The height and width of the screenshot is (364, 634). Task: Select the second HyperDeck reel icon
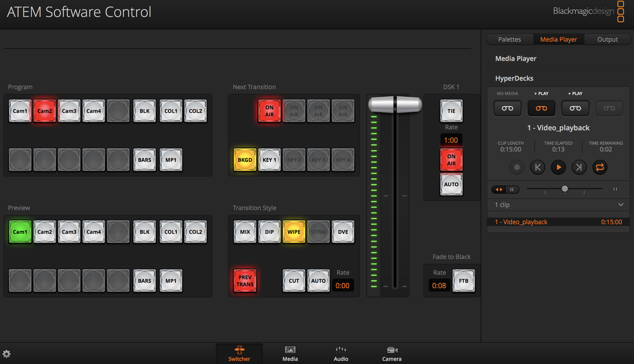tap(541, 108)
